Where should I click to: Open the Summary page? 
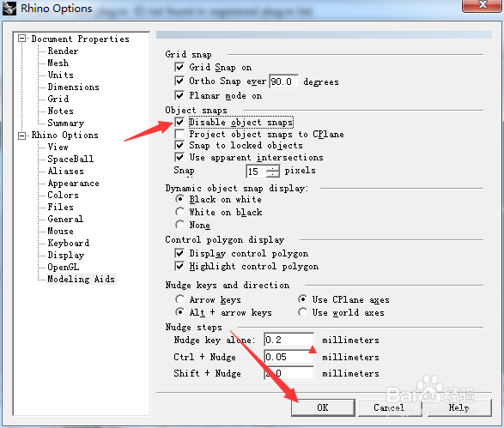point(66,123)
